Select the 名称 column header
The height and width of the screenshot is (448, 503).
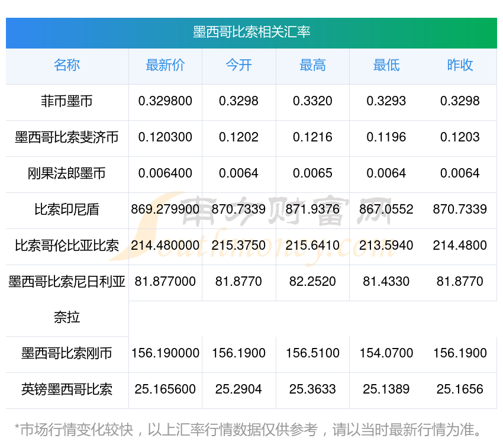(67, 65)
